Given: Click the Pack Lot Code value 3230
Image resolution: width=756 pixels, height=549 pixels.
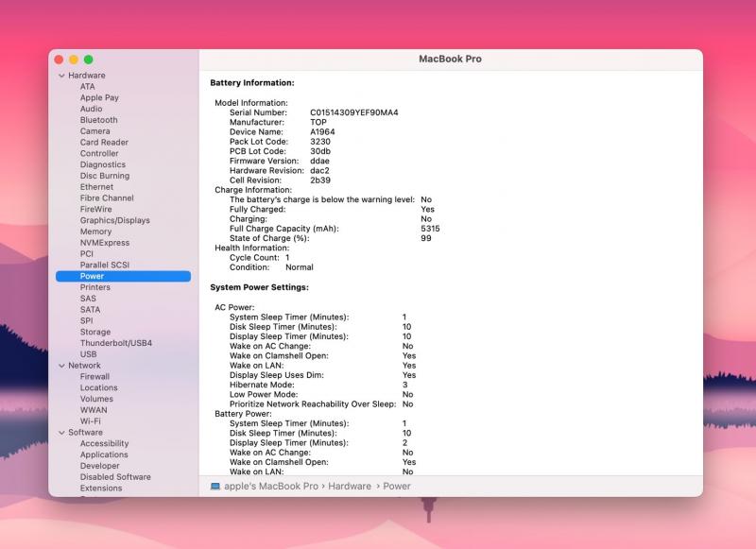Looking at the screenshot, I should (x=320, y=141).
